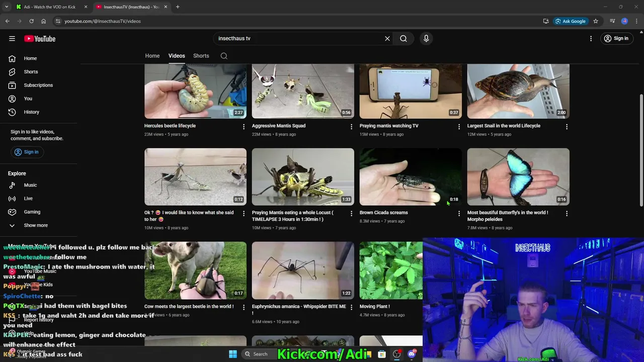
Task: Expand Show more in Explore
Action: coord(36,225)
